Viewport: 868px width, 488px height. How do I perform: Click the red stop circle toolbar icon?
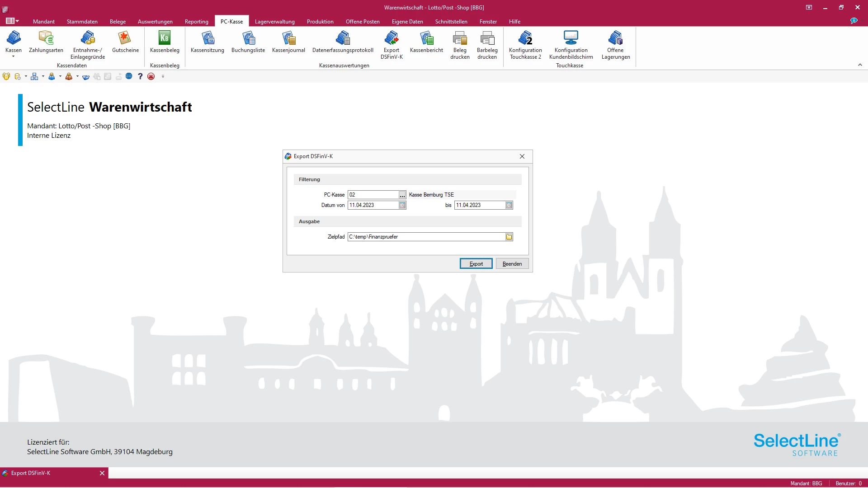[151, 76]
